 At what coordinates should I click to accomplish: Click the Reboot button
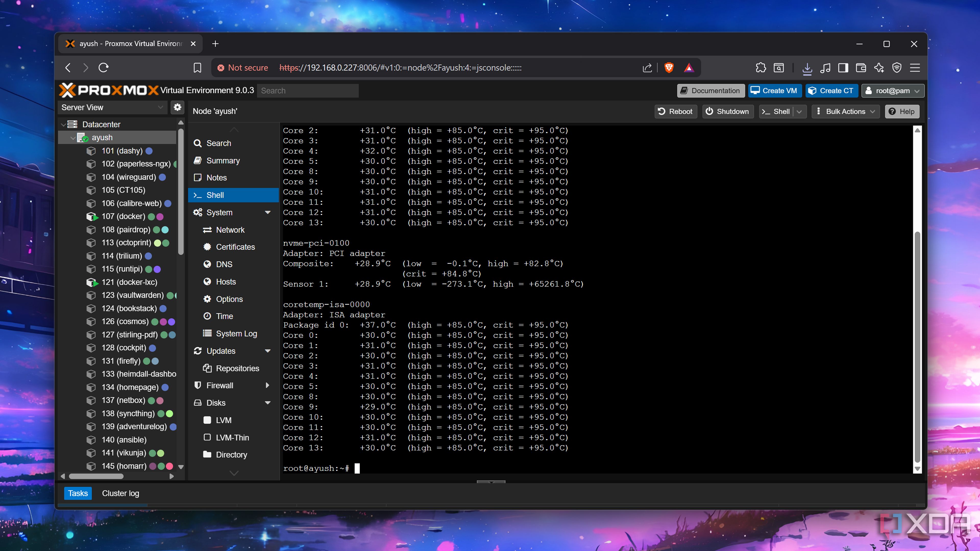coord(675,111)
